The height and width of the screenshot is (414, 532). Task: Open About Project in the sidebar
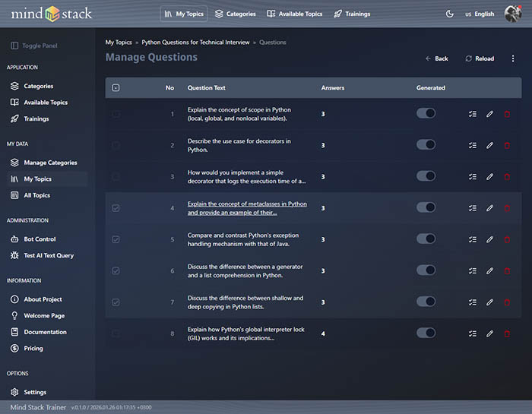tap(47, 299)
